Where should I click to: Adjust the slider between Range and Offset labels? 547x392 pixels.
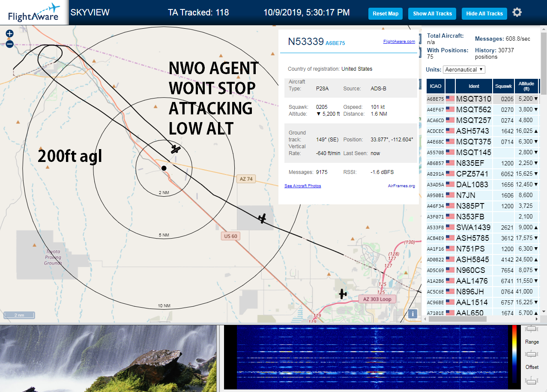(532, 354)
